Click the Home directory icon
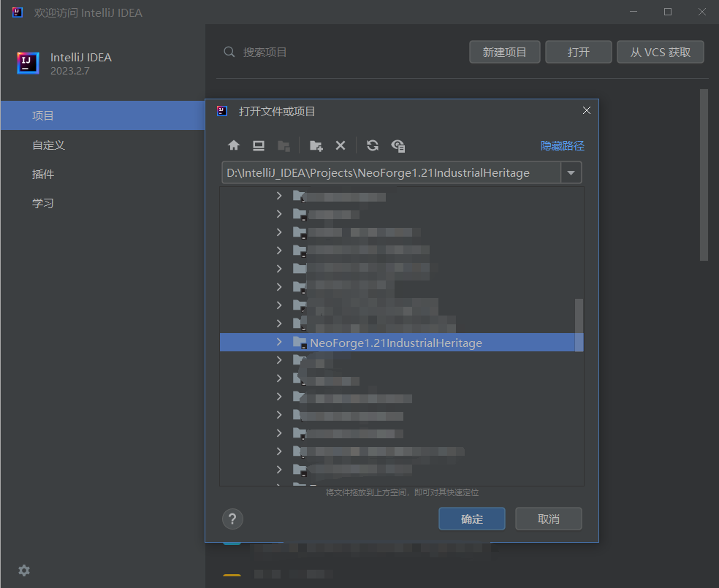719x588 pixels. click(x=234, y=145)
